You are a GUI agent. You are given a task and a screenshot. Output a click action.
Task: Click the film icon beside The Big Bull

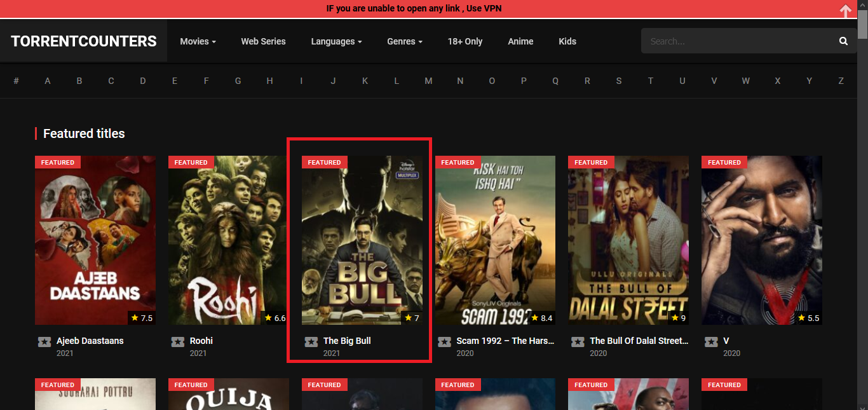[x=311, y=342]
